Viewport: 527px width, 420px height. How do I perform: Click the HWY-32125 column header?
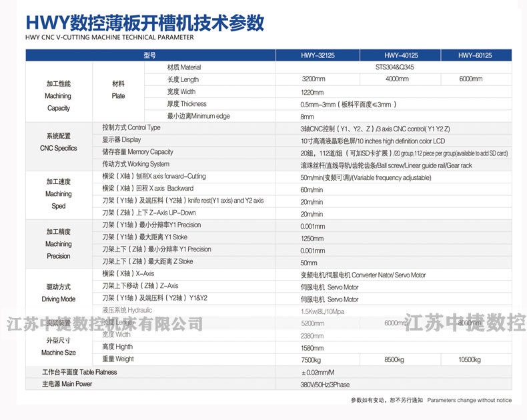[318, 55]
